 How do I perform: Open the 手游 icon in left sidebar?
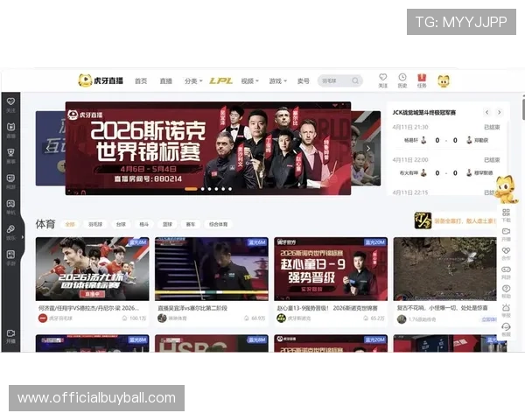point(10,255)
